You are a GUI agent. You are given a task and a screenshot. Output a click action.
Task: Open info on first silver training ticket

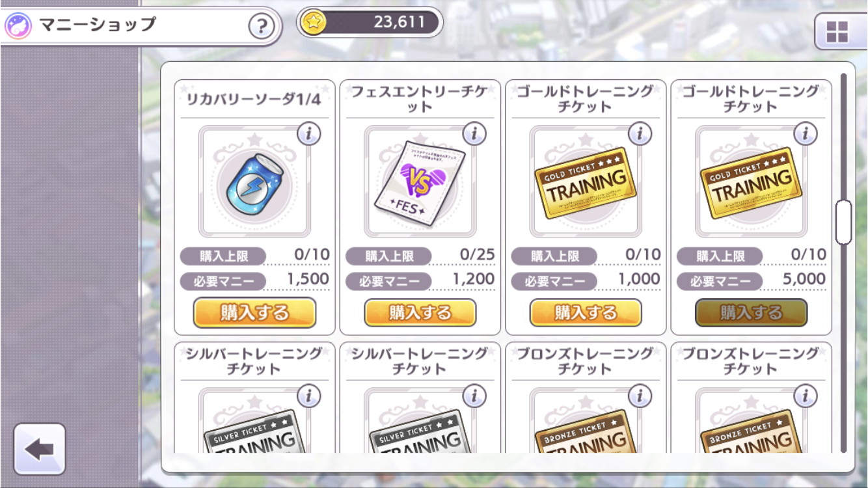pos(309,396)
